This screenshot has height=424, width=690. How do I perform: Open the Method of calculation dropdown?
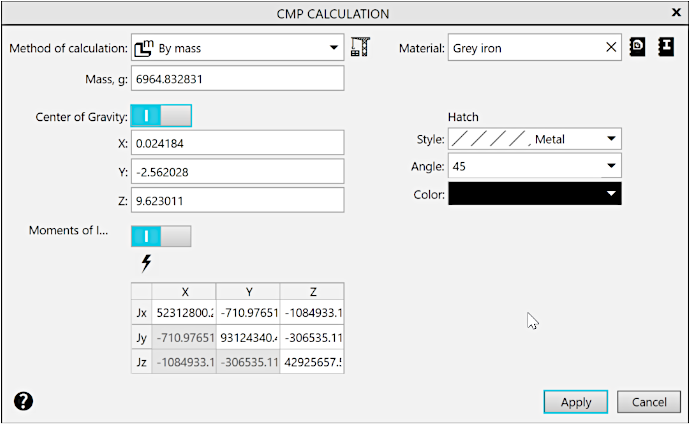[334, 47]
